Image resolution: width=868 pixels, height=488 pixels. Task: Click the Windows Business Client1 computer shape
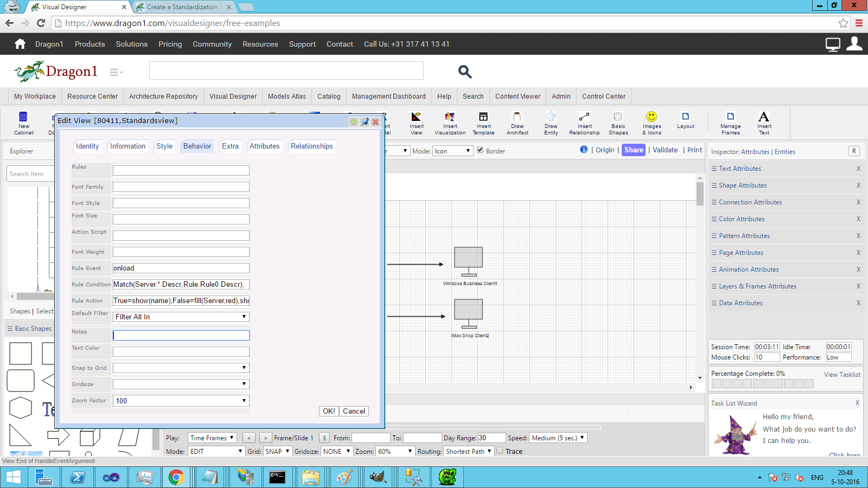(x=468, y=262)
